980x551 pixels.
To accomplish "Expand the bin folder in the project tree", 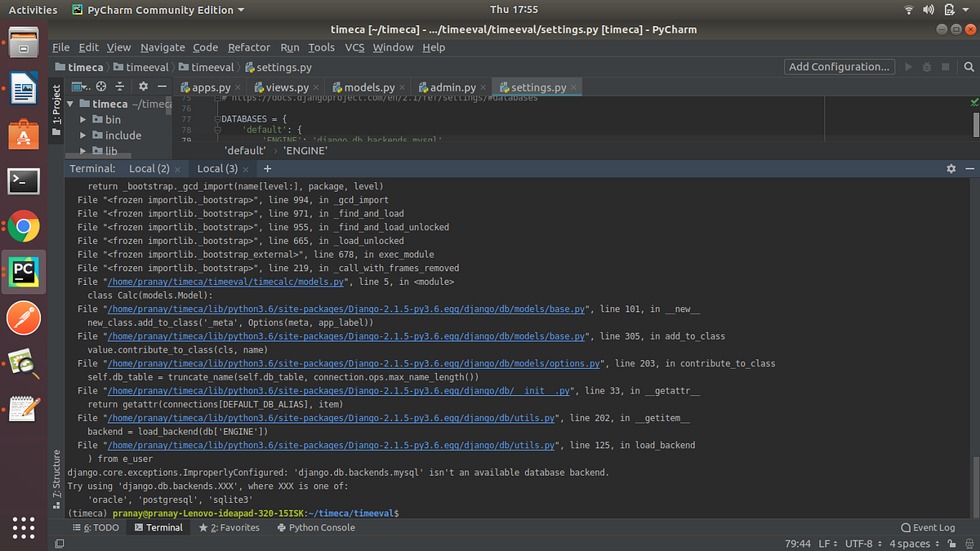I will click(x=82, y=119).
